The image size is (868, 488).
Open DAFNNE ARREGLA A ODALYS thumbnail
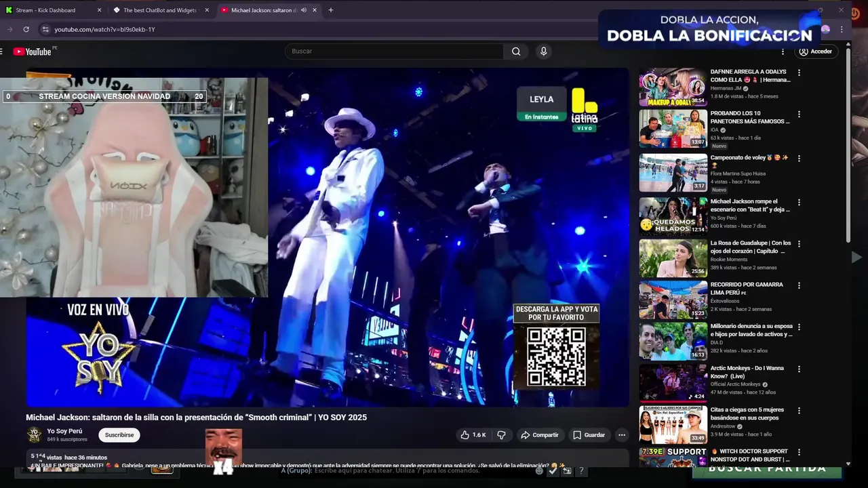pyautogui.click(x=673, y=87)
